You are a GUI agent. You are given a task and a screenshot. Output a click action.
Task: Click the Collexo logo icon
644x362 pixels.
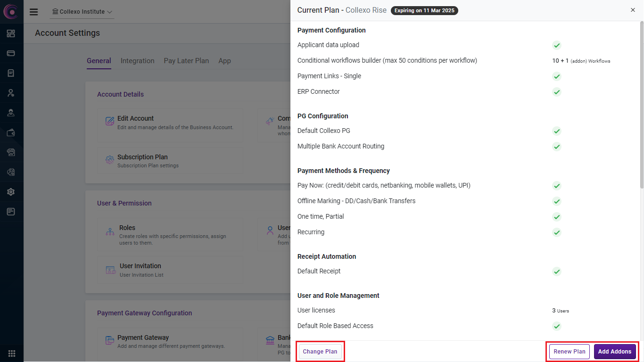tap(11, 11)
